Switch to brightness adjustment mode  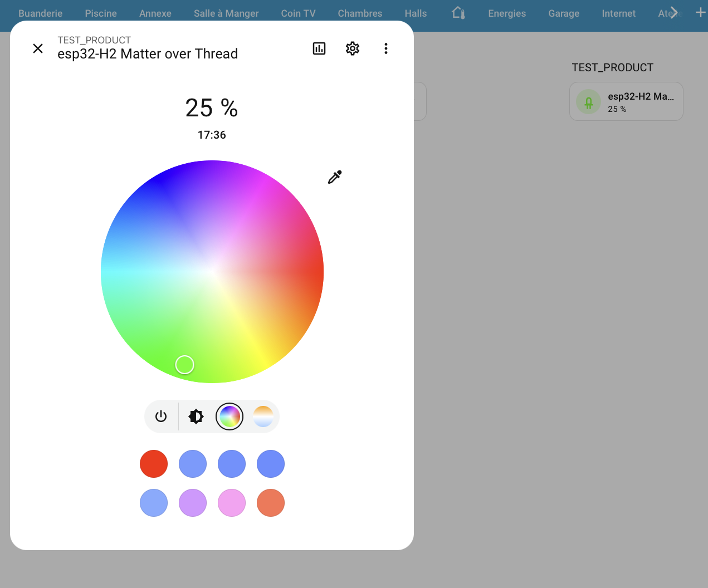pyautogui.click(x=196, y=416)
